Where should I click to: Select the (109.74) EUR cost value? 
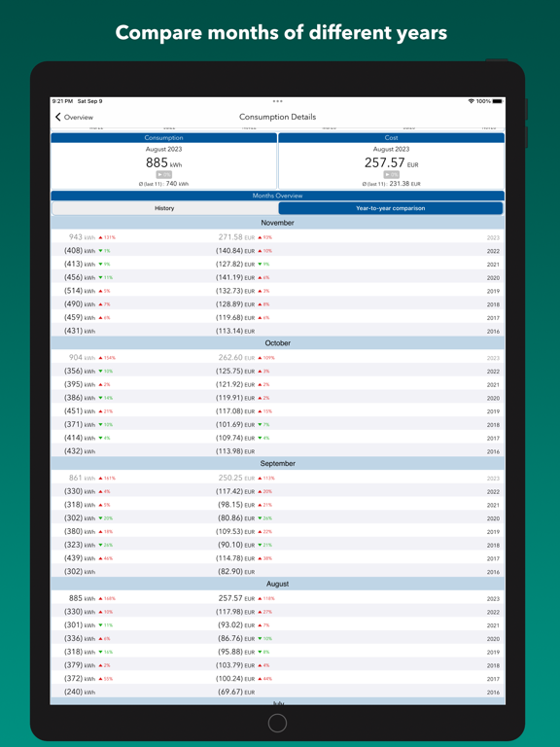coord(235,438)
